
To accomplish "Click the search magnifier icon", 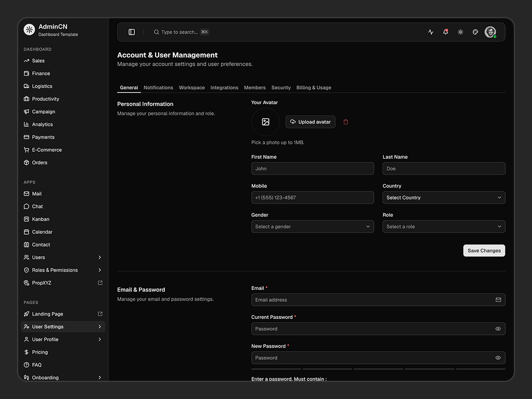I will (156, 32).
